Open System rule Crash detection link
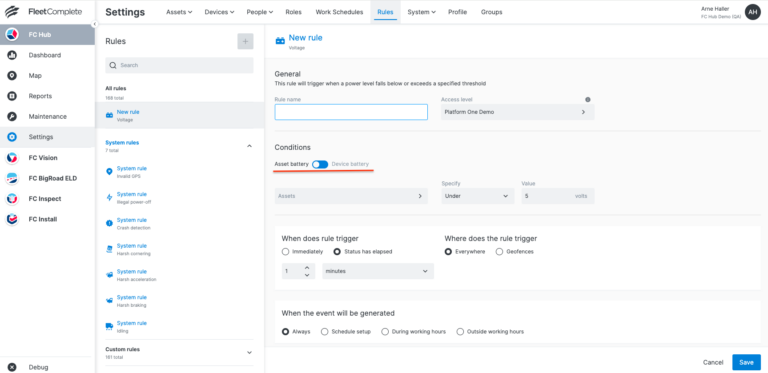 pyautogui.click(x=132, y=220)
